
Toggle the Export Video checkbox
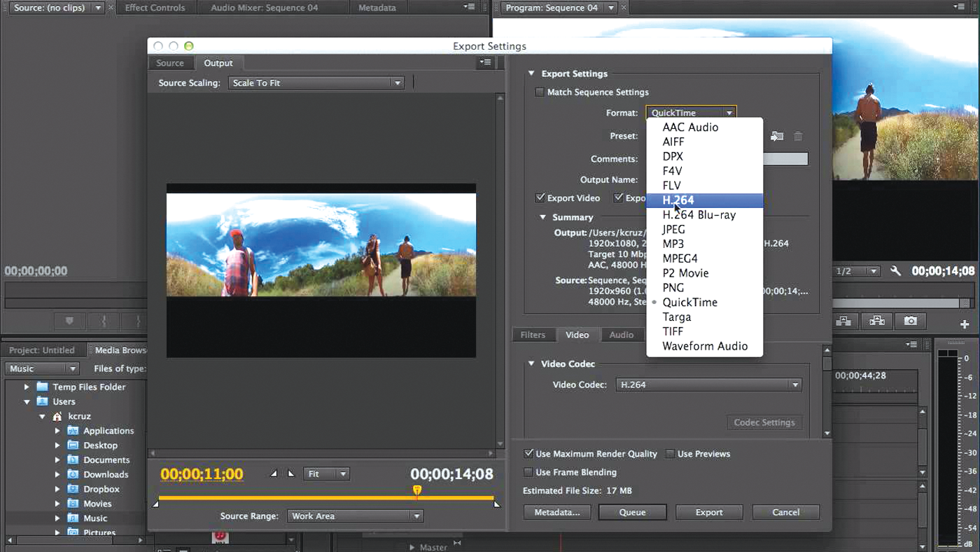click(540, 198)
